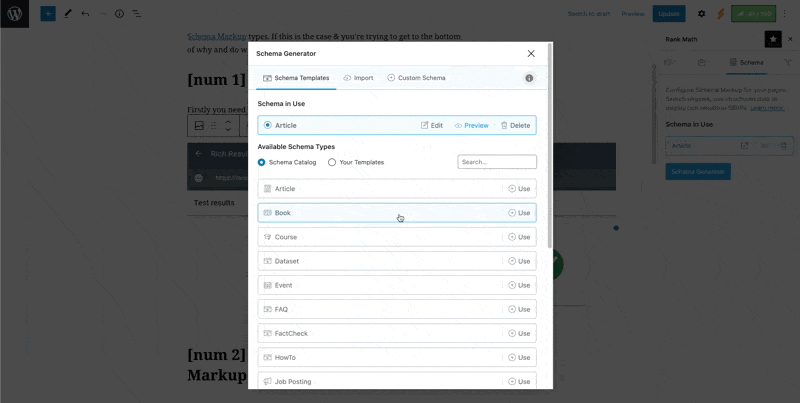Switch to the Custom Schema tab

[x=416, y=78]
